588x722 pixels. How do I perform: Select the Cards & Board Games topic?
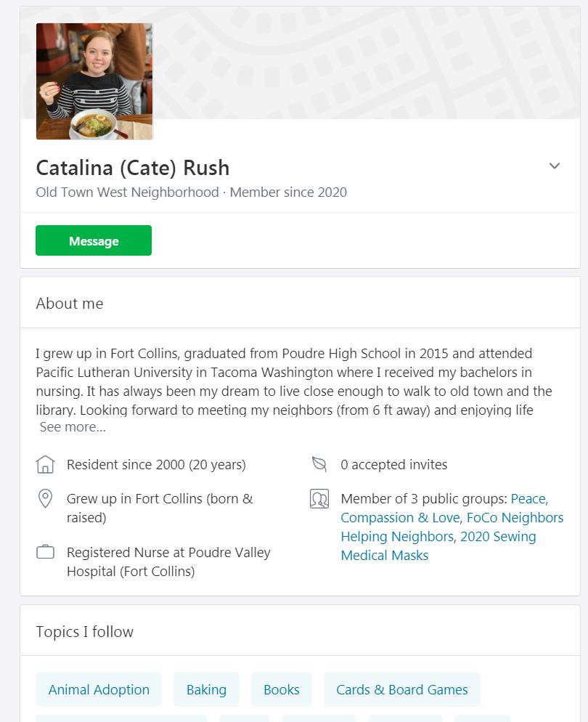401,690
